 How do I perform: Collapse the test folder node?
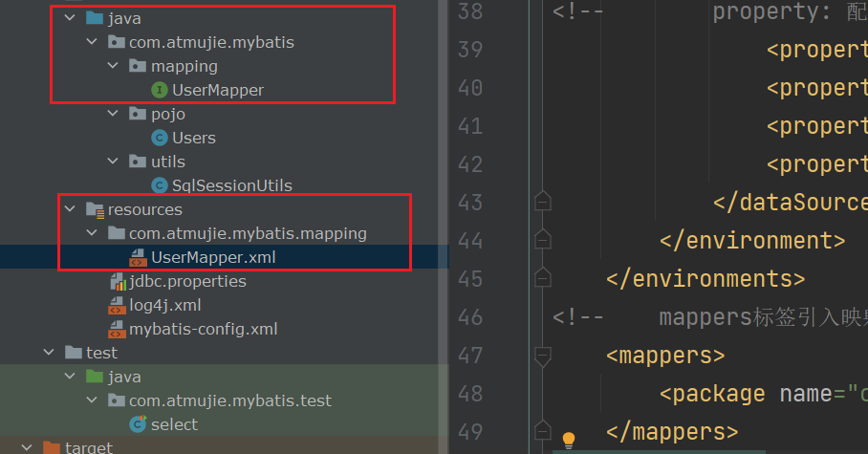click(x=48, y=353)
